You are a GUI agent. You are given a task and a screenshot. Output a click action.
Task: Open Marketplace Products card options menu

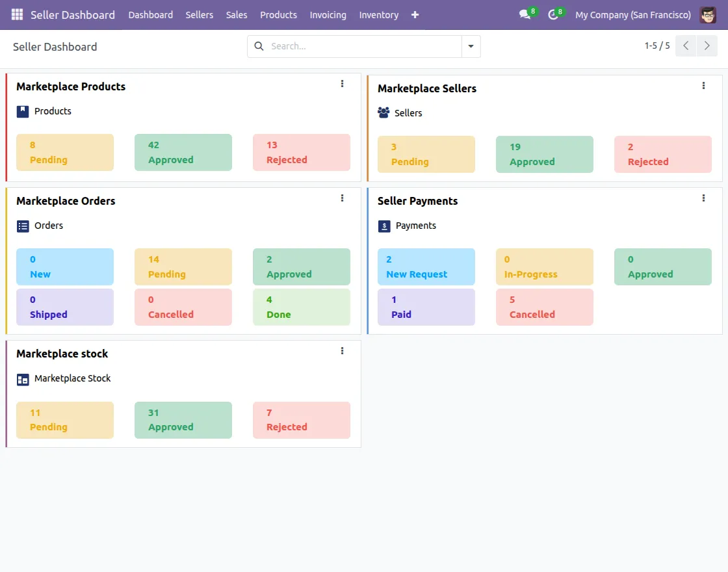pos(342,84)
